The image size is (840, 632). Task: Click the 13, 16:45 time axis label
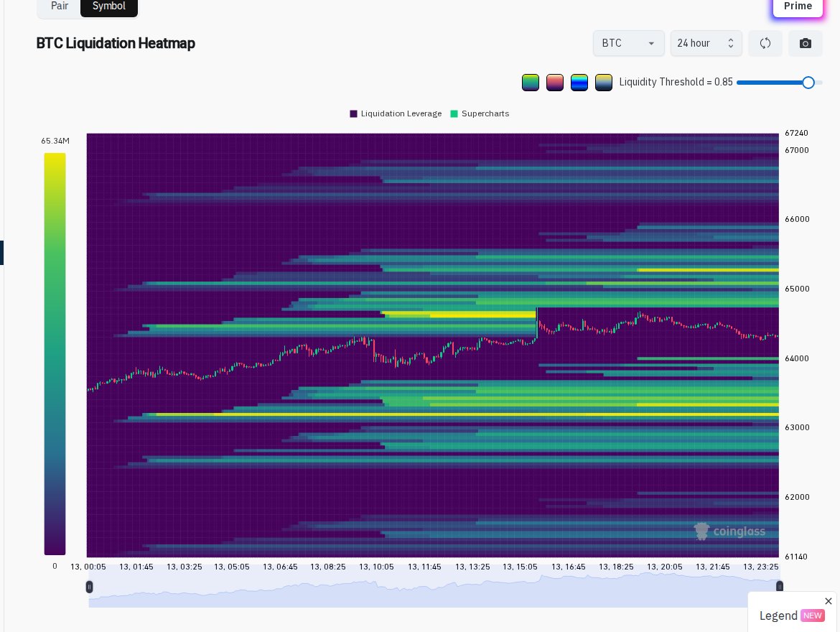click(x=569, y=567)
